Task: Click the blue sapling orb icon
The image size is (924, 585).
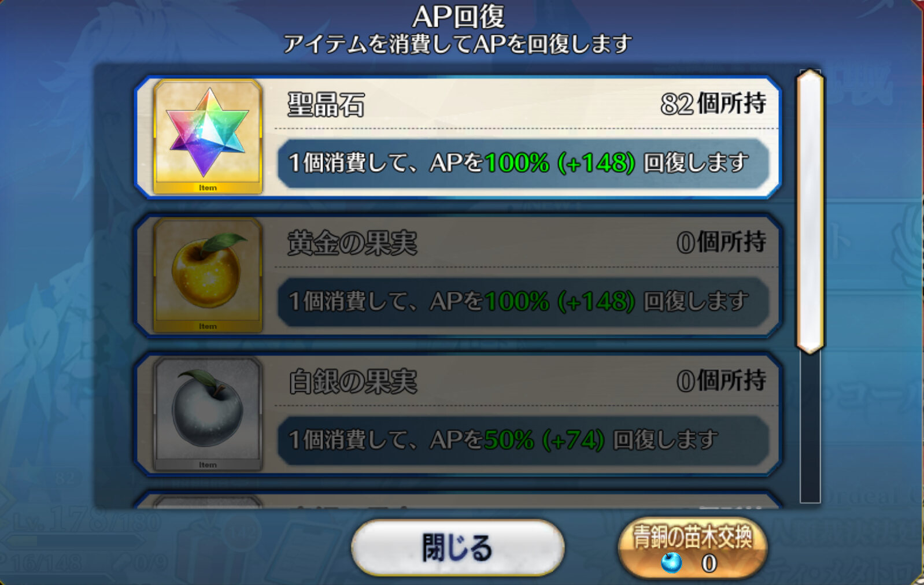Action: click(671, 562)
